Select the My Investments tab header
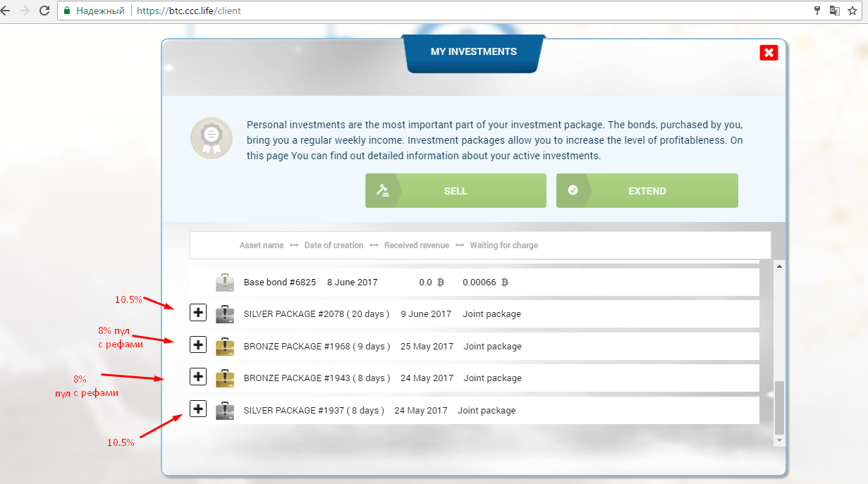This screenshot has height=484, width=868. (x=473, y=52)
